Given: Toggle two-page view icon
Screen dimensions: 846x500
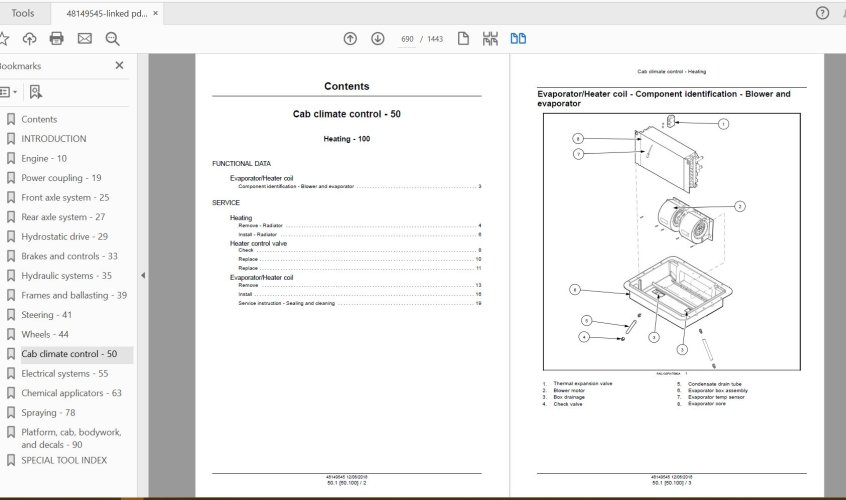Looking at the screenshot, I should pyautogui.click(x=518, y=38).
